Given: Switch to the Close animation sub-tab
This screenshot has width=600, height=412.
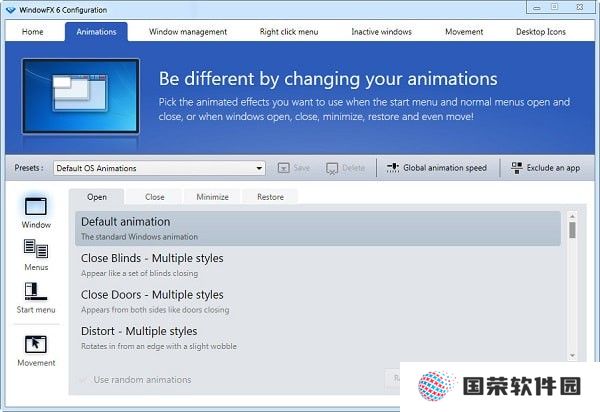Looking at the screenshot, I should point(155,197).
